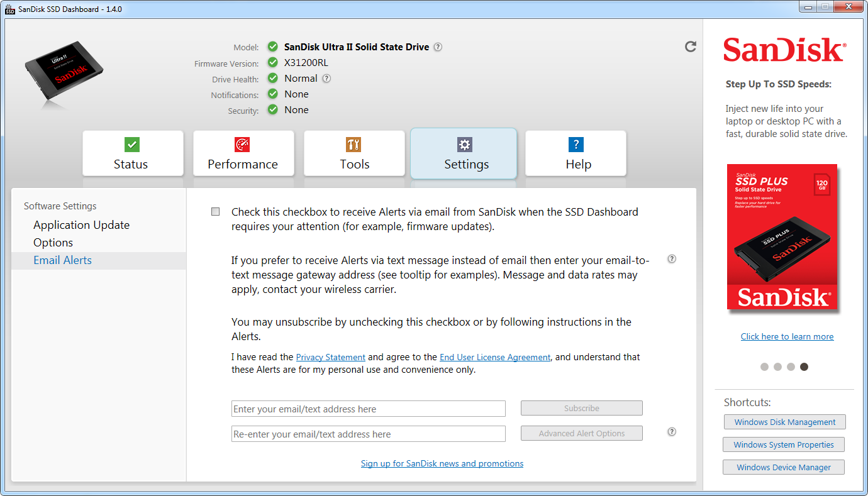Select Application Update in Software Settings

coord(82,225)
